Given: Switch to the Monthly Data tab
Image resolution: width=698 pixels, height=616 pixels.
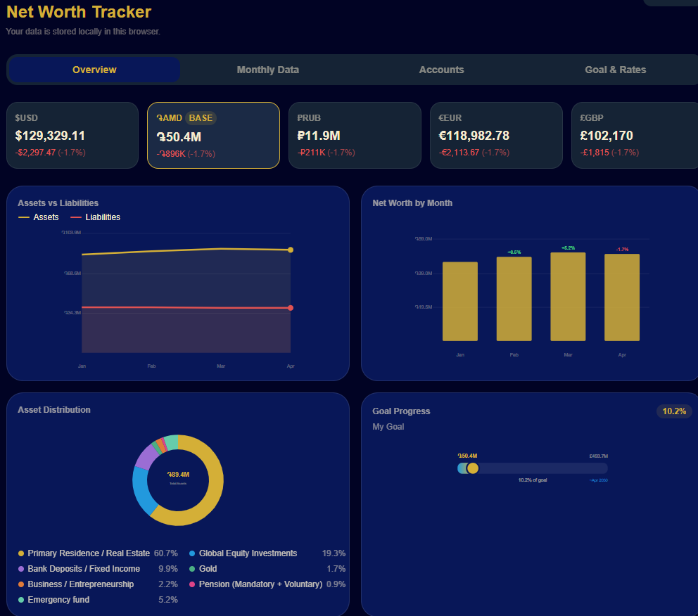Looking at the screenshot, I should [267, 70].
